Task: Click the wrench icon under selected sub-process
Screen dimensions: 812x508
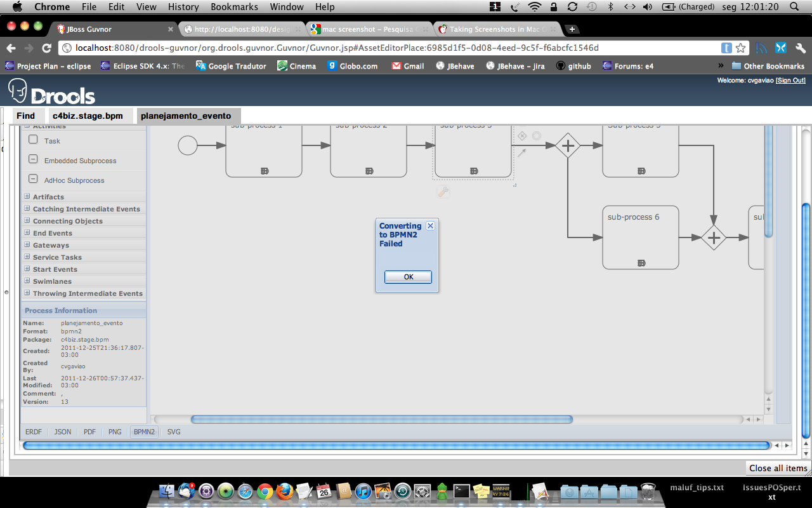Action: (x=443, y=192)
